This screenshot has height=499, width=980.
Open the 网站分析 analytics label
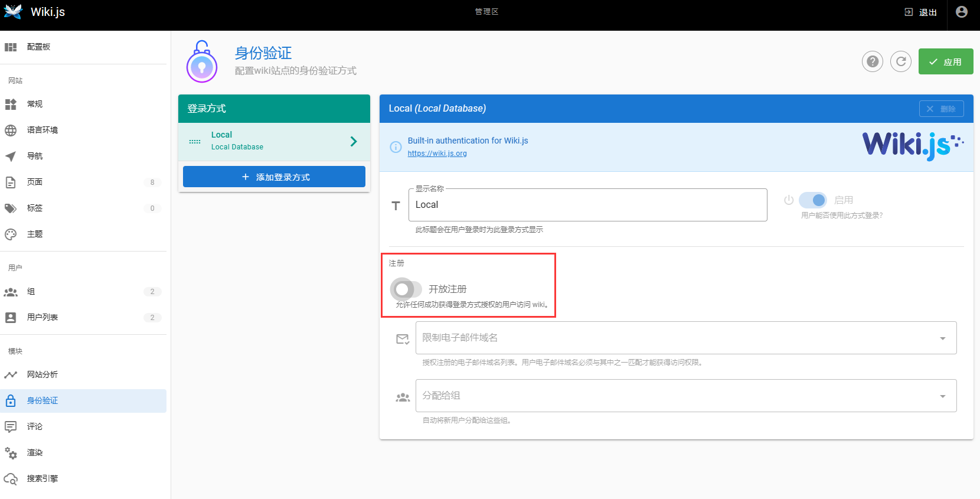coord(43,374)
